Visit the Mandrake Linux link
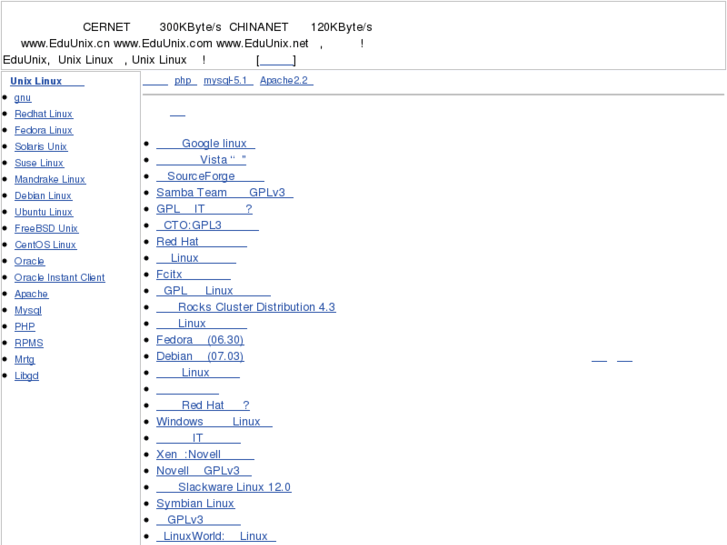 (x=50, y=180)
